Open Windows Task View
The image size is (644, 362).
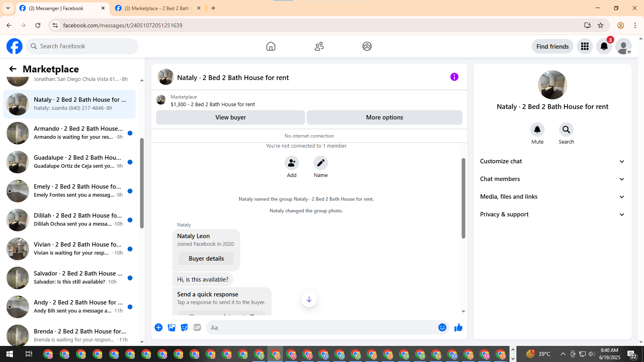point(29,354)
